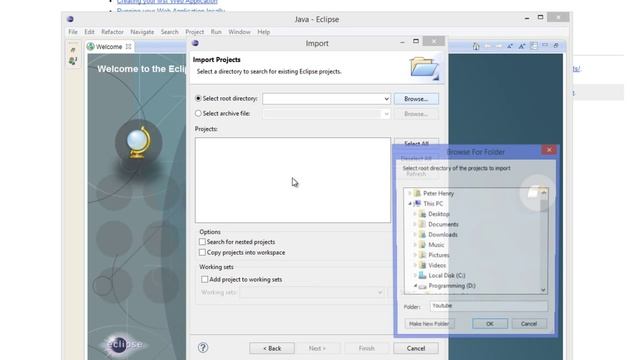Click the Home icon in Welcome toolbar
Screen dimensions: 640x360
point(476,46)
